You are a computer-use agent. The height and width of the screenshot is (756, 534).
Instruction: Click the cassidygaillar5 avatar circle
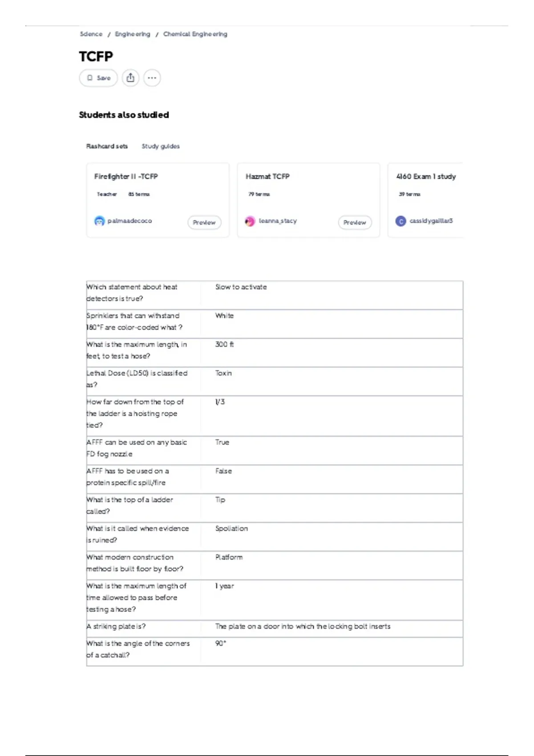pyautogui.click(x=400, y=221)
